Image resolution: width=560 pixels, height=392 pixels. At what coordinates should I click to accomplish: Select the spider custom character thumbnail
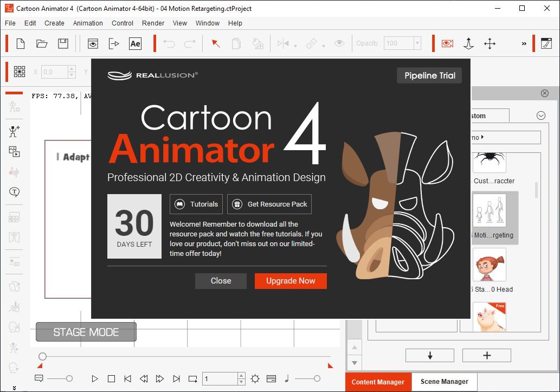click(x=490, y=162)
